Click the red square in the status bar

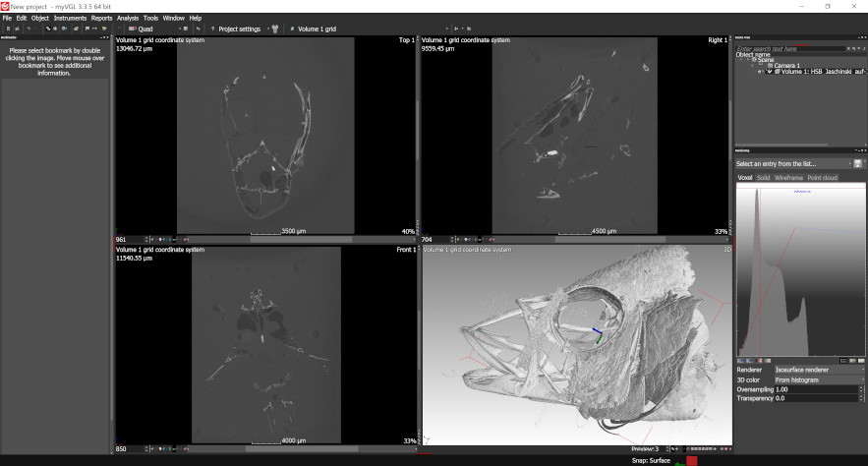pos(691,460)
